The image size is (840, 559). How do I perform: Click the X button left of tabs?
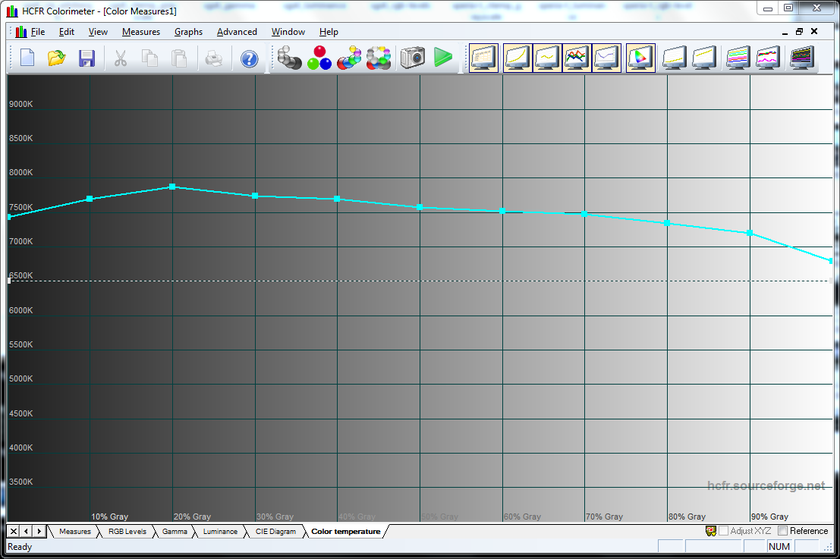tap(13, 531)
